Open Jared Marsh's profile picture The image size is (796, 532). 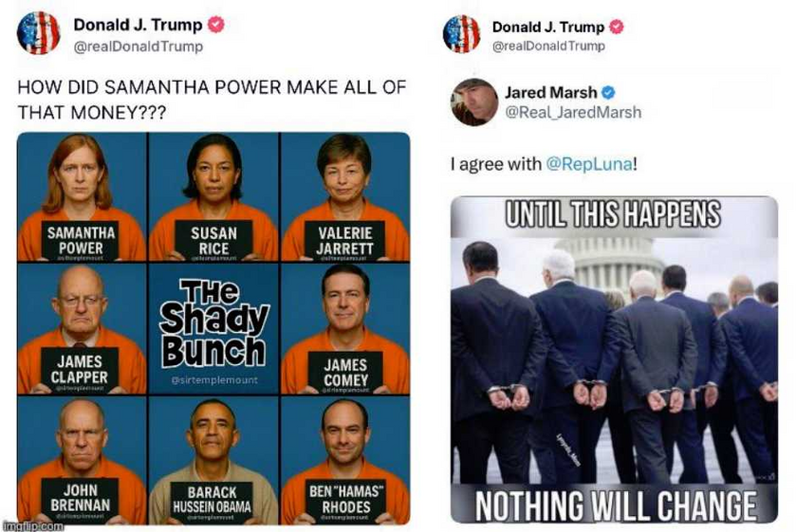pyautogui.click(x=474, y=102)
